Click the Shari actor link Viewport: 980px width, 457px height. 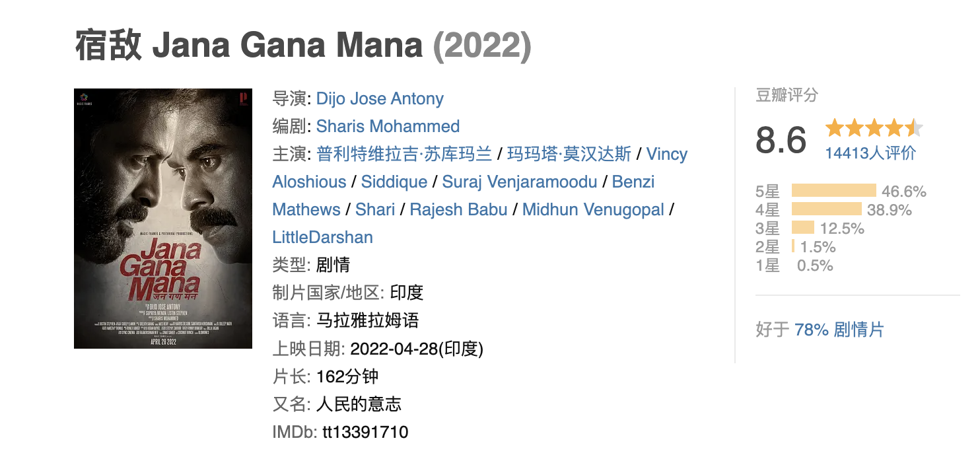click(x=374, y=210)
